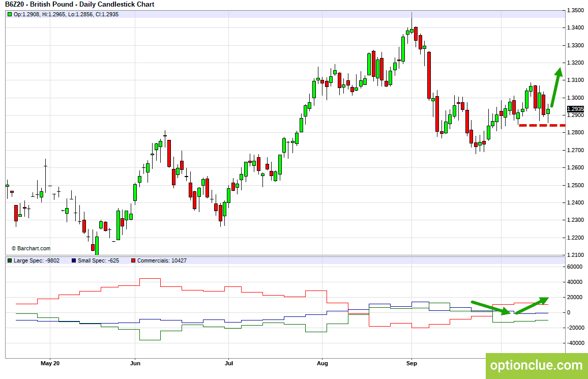Click the Large Spec legend color square
Viewport: 588px width, 379px height.
coord(10,260)
